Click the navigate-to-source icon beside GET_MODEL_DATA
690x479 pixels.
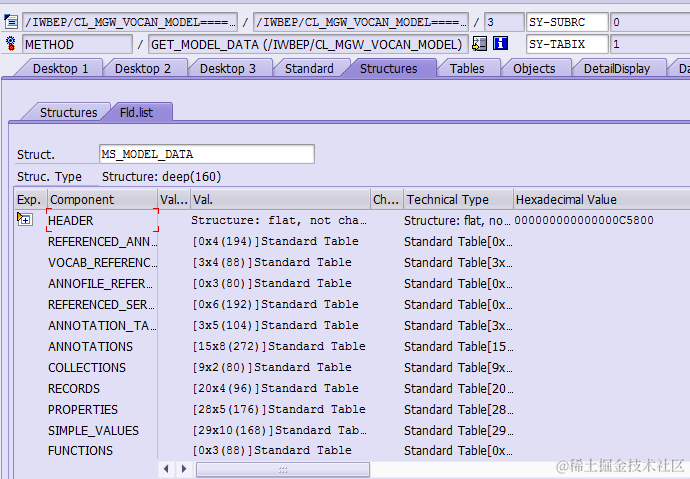pos(479,44)
